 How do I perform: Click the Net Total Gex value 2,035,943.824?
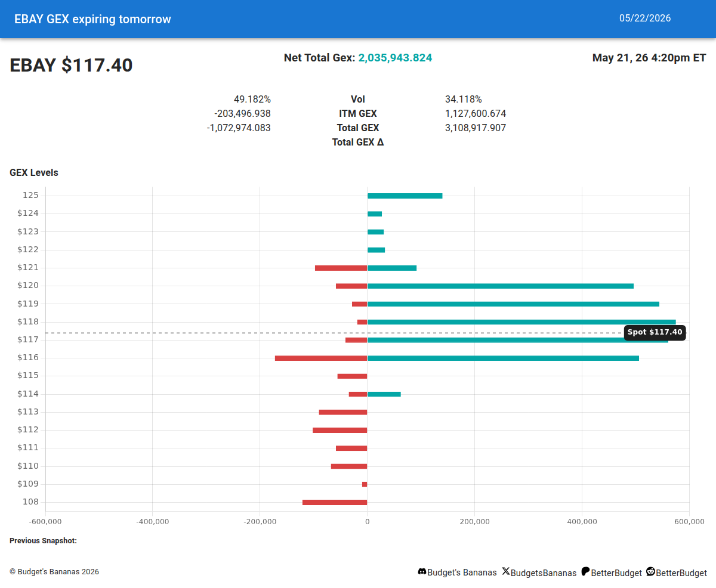(395, 58)
